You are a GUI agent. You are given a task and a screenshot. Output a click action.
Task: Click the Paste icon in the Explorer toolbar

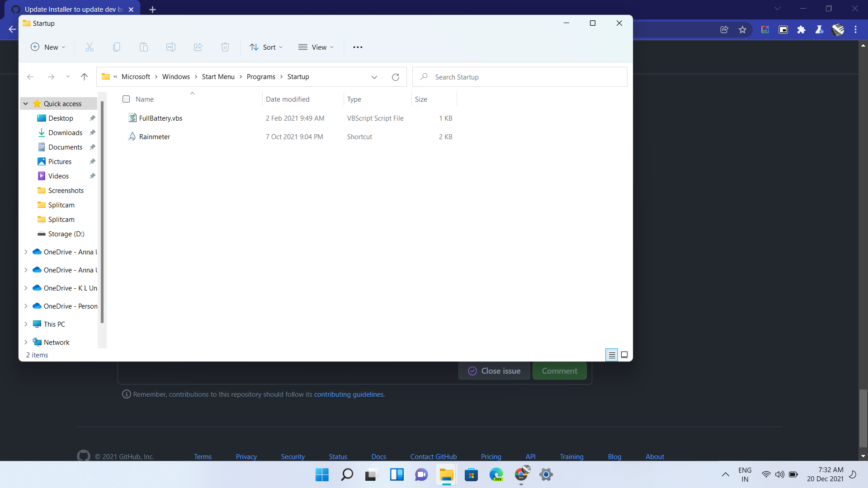143,47
